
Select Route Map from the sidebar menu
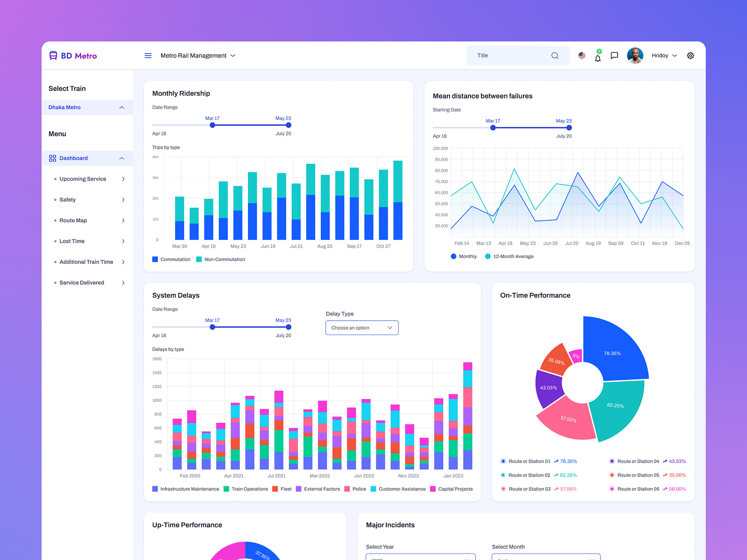[x=73, y=220]
